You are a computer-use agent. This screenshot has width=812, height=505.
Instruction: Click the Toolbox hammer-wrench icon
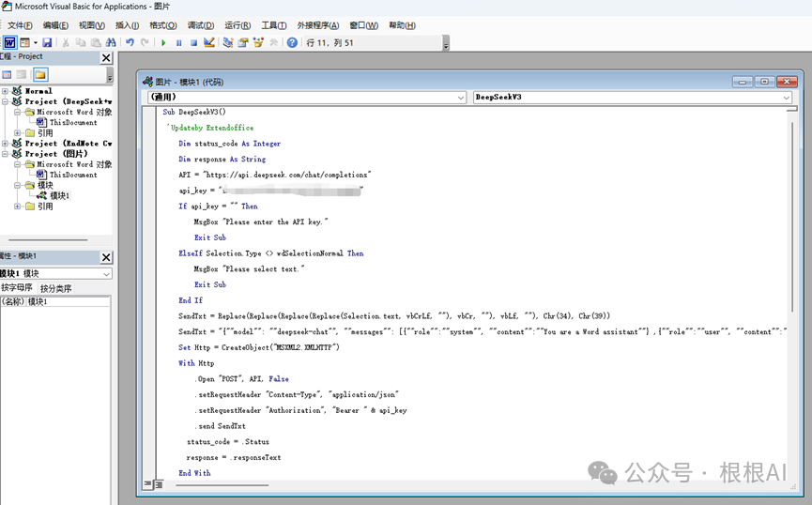click(x=273, y=42)
